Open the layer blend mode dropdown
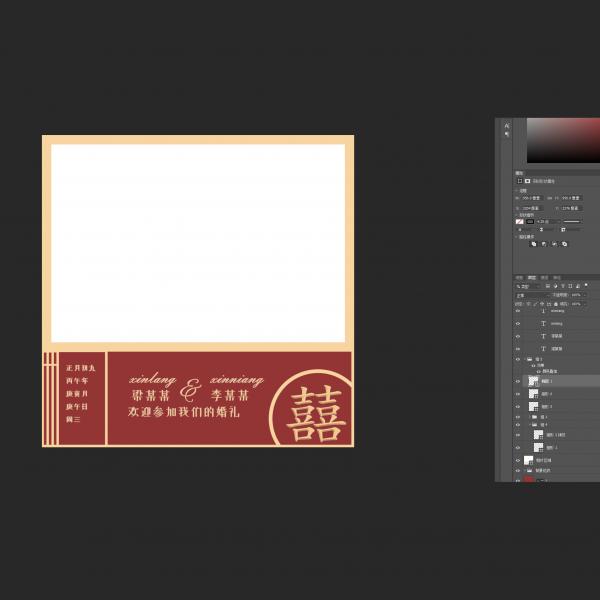The width and height of the screenshot is (600, 600). click(530, 295)
